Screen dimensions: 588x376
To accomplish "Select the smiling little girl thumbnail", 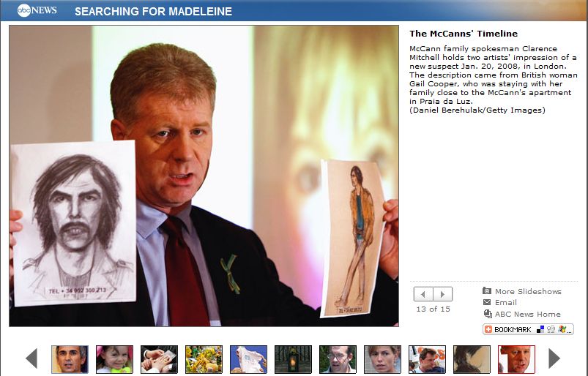I will coord(114,359).
